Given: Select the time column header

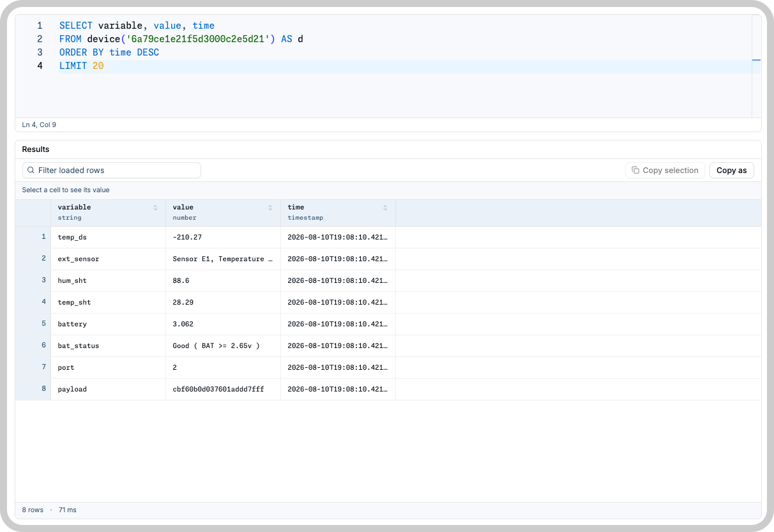Looking at the screenshot, I should (338, 213).
